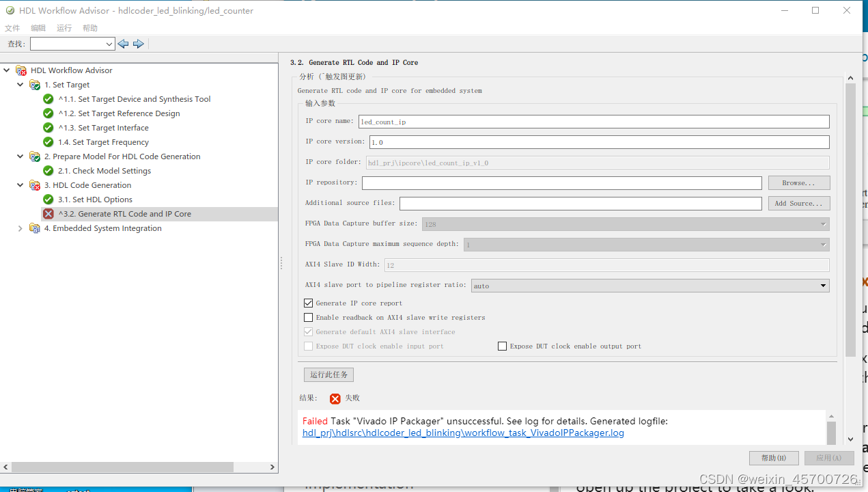Click the green checkmark beside 2.1 Check Model Settings

pyautogui.click(x=48, y=170)
